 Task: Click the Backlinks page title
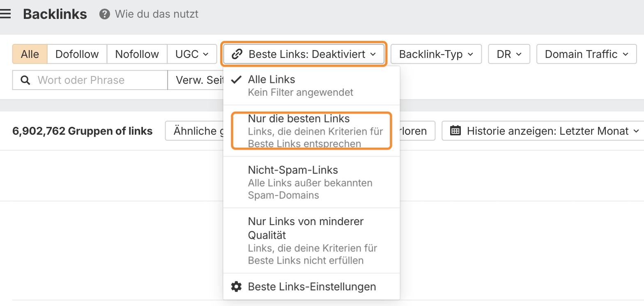(55, 14)
